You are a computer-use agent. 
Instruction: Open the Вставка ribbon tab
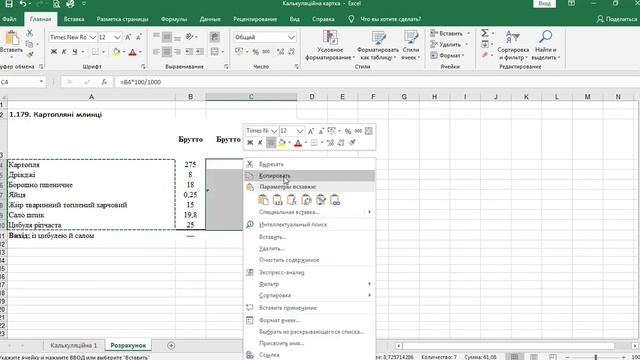(74, 19)
